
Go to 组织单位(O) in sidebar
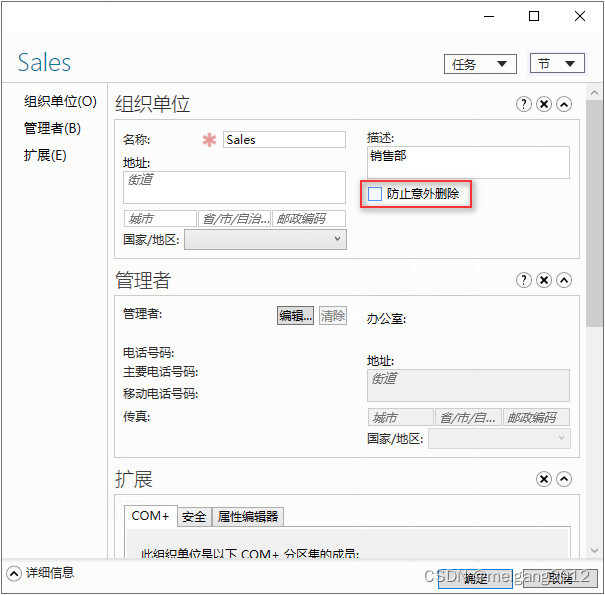[60, 101]
